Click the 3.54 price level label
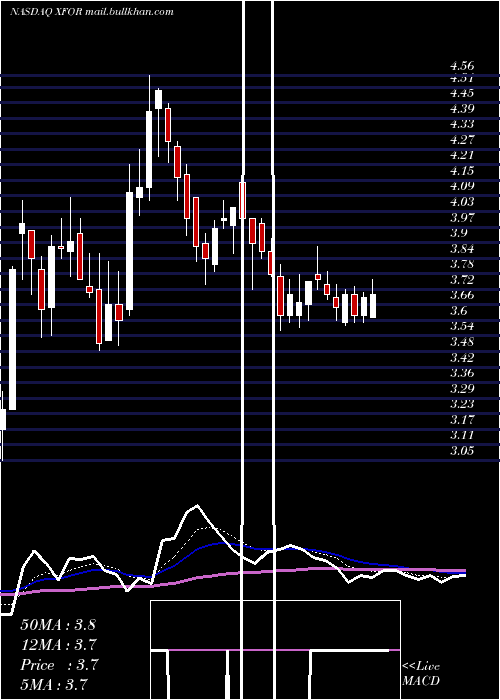Image resolution: width=500 pixels, height=700 pixels. point(462,326)
